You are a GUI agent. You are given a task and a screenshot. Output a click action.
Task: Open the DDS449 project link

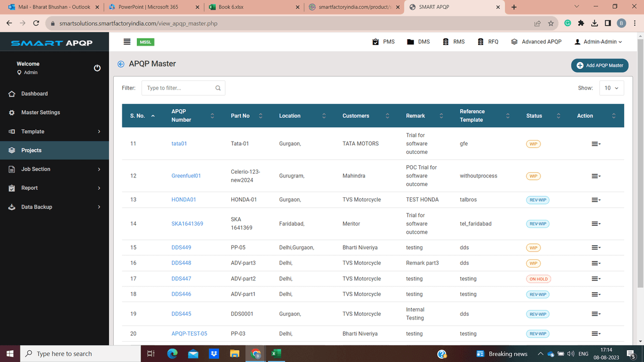[x=180, y=247]
